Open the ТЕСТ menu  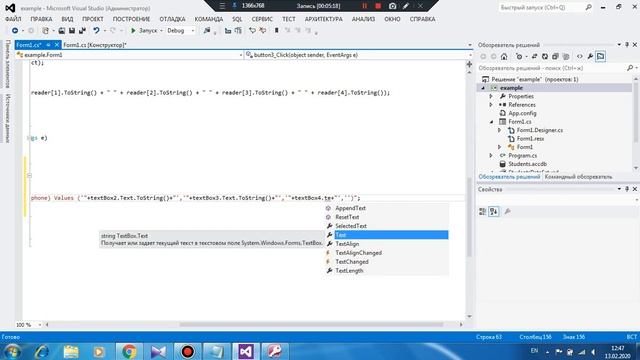[289, 19]
